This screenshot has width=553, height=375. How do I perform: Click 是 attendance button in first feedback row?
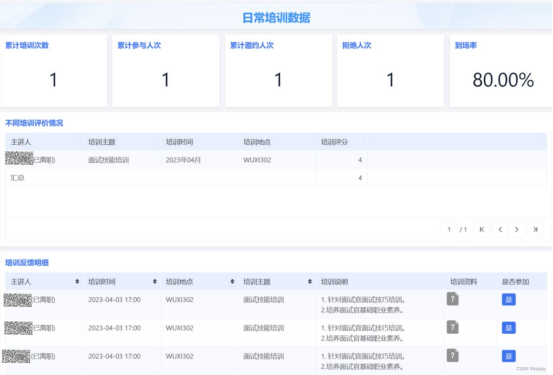click(509, 300)
